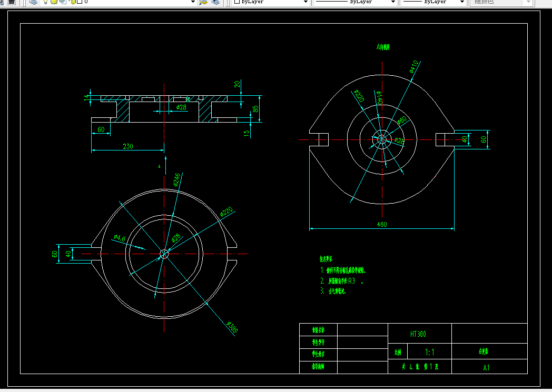Open the ByLayer color control dropdown
This screenshot has width=552, height=392.
coord(271,2)
